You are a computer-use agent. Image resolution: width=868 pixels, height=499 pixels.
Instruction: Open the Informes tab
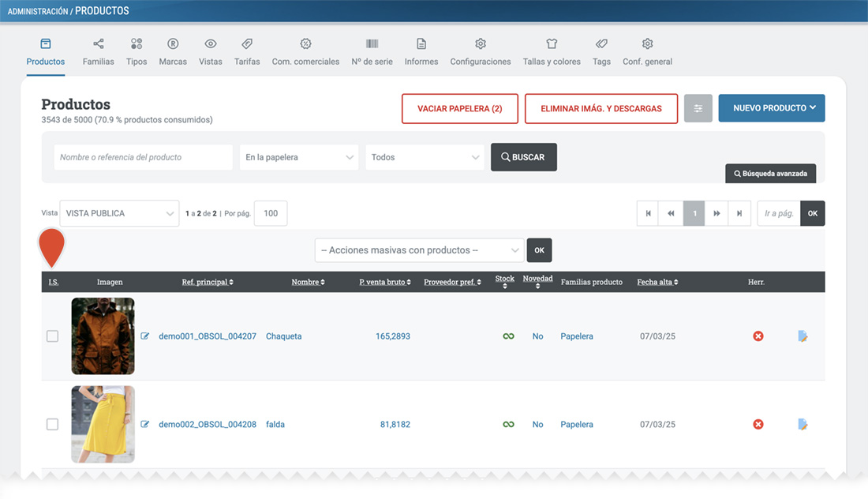click(x=421, y=51)
